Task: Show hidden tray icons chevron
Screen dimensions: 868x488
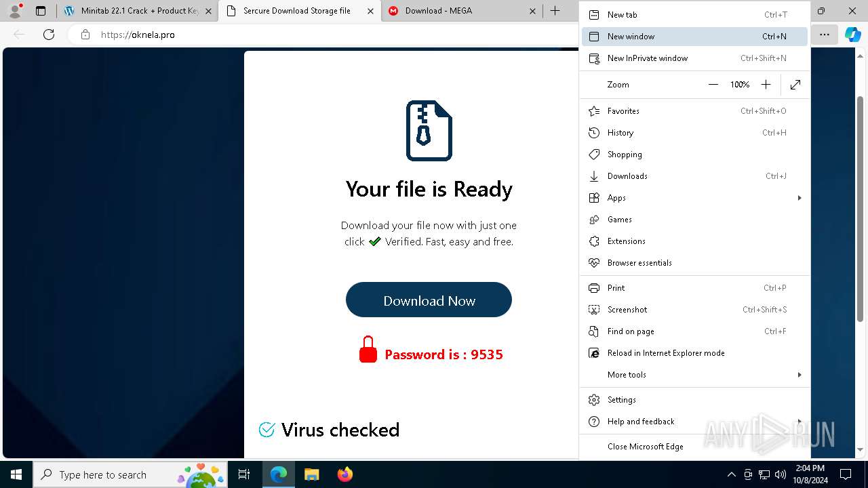Action: [x=731, y=474]
